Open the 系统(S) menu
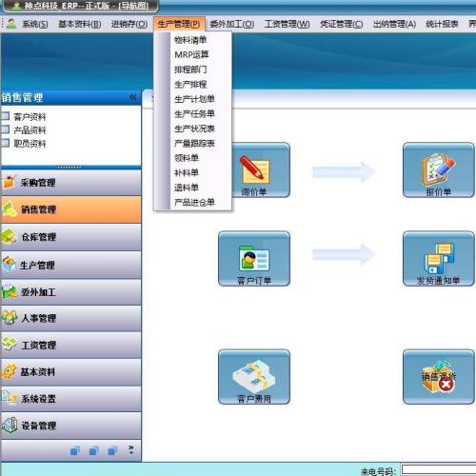 [x=35, y=24]
